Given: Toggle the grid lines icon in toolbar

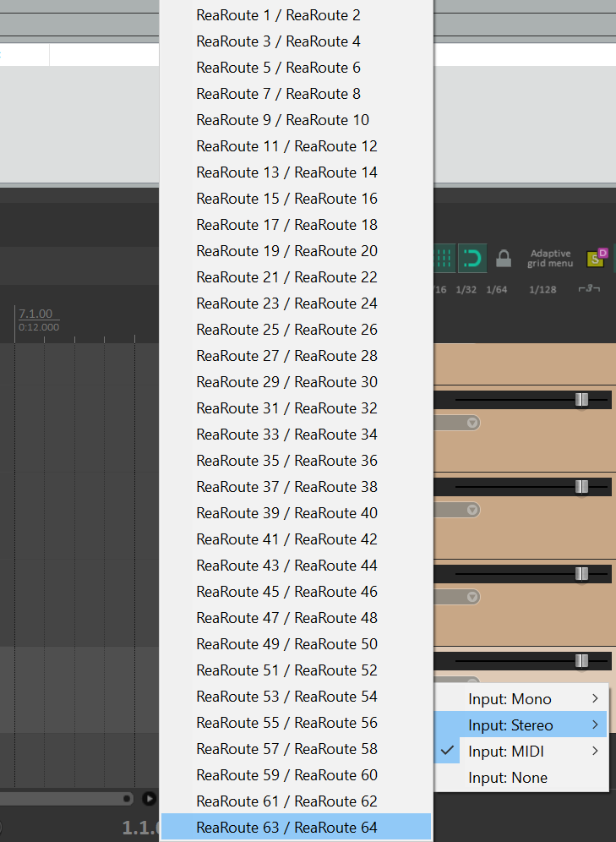Looking at the screenshot, I should click(x=444, y=259).
